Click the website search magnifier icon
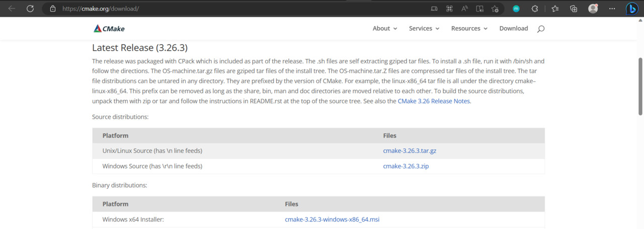 [541, 29]
